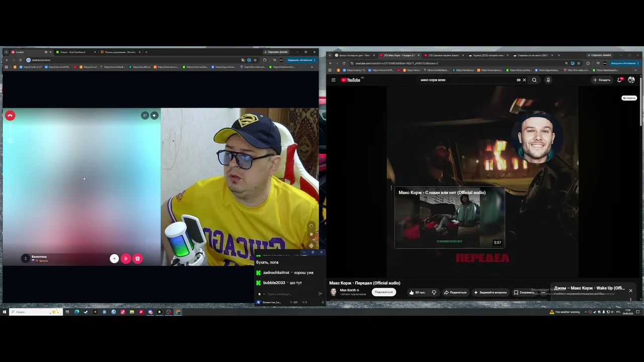Click the Задавайте вопросы button
Viewport: 644px width, 362px height.
[x=491, y=292]
